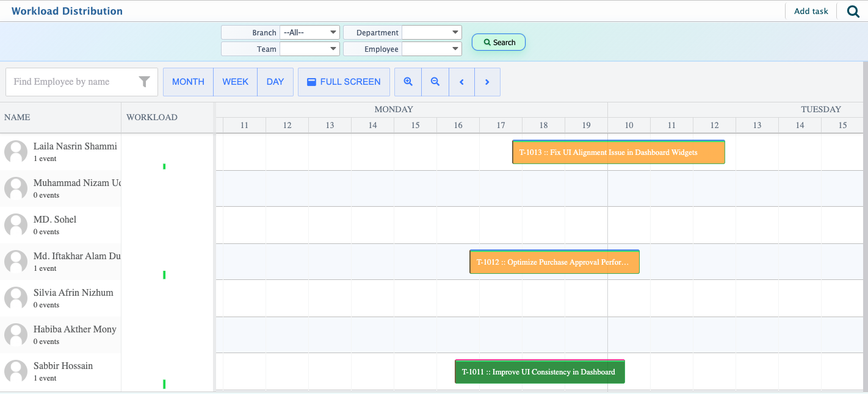Click MD. Sohel's avatar
868x394 pixels.
[x=16, y=225]
